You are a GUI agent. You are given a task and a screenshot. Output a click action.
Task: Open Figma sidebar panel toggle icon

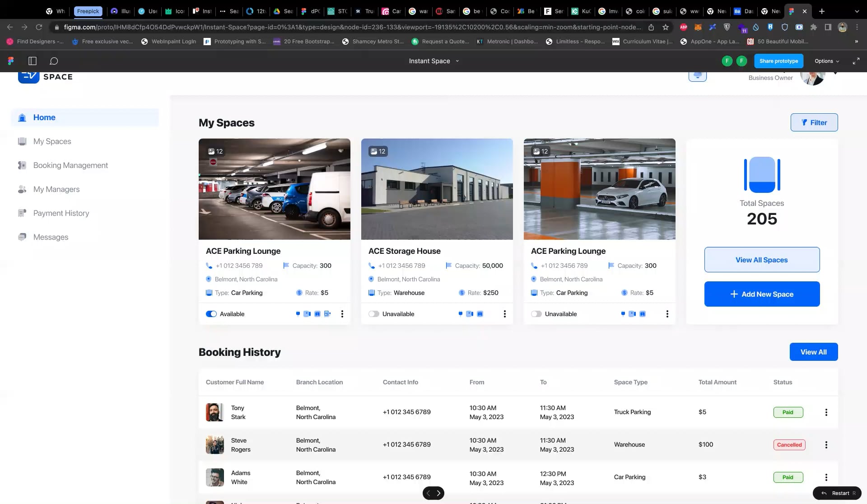click(33, 61)
